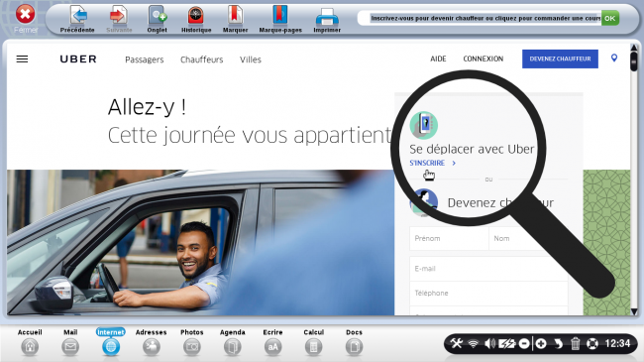Click the E-mail input field
The height and width of the screenshot is (362, 644).
pos(488,269)
